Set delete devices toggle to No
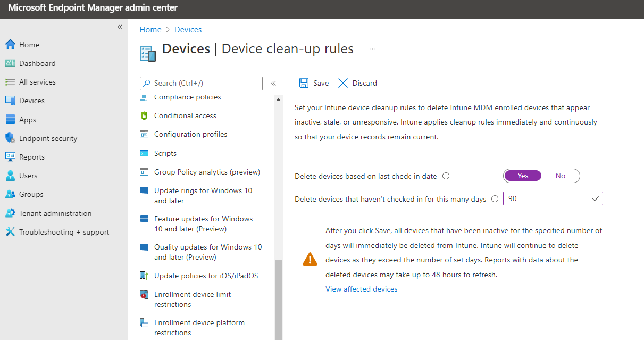 (x=561, y=176)
